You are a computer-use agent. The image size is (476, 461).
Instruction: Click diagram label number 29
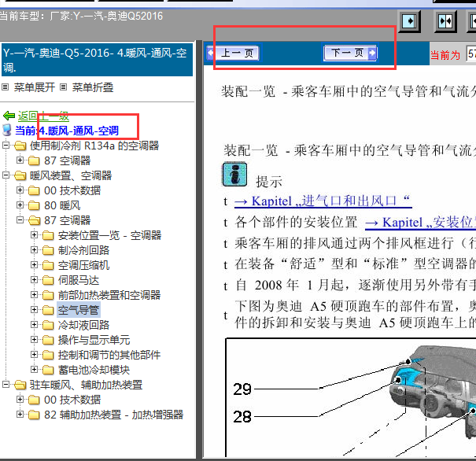click(x=242, y=389)
